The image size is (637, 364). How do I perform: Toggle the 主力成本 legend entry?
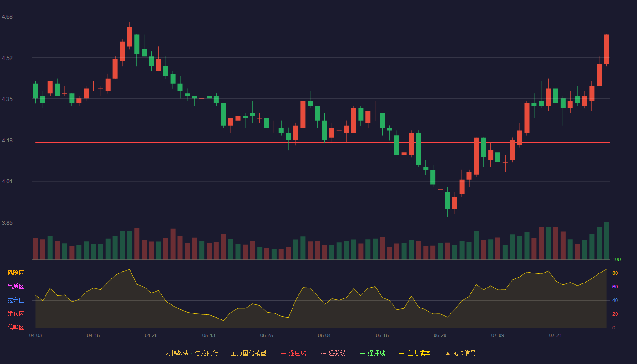(415, 353)
